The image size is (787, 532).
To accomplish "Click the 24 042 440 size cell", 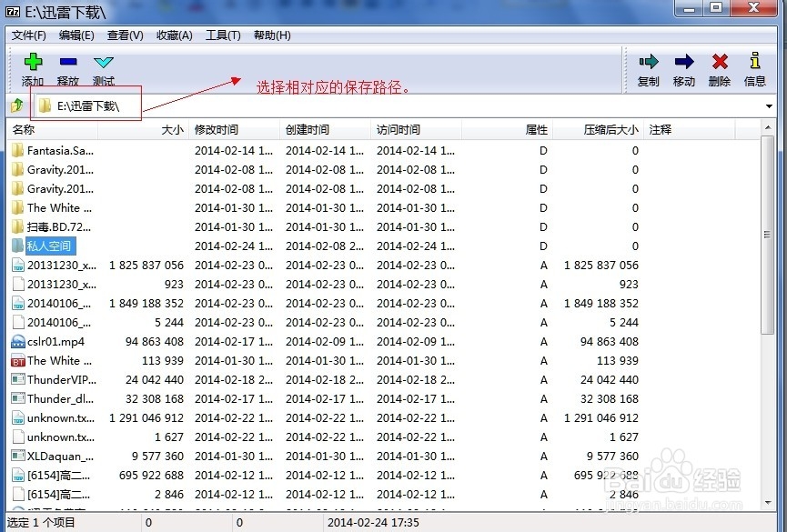I will pos(155,380).
